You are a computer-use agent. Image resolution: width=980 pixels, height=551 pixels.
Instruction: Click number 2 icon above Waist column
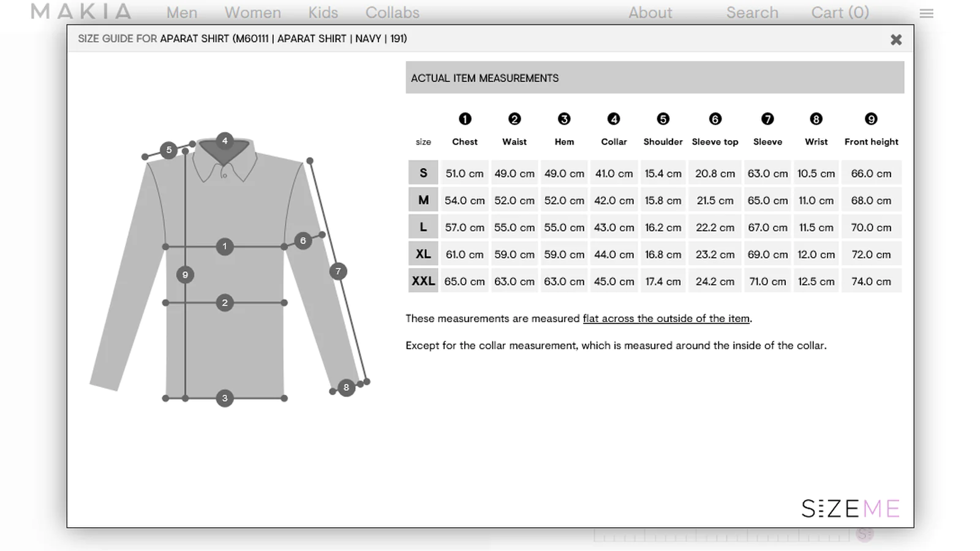(x=514, y=119)
